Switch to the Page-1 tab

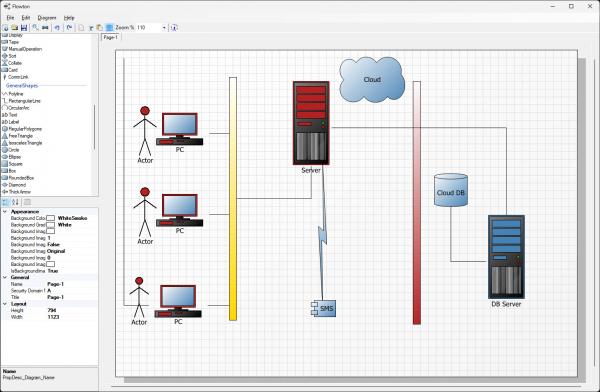point(111,37)
